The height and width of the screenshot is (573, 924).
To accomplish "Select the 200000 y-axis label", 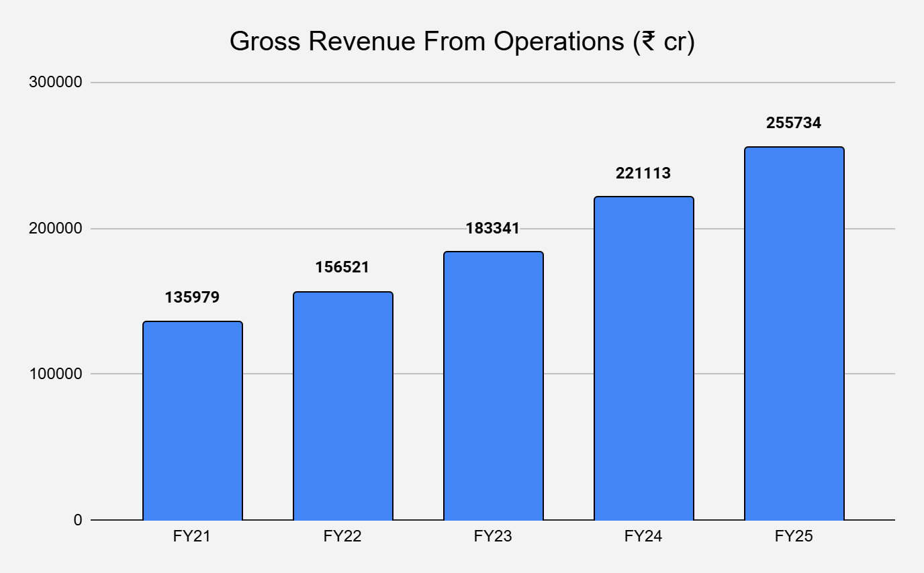I will [55, 229].
